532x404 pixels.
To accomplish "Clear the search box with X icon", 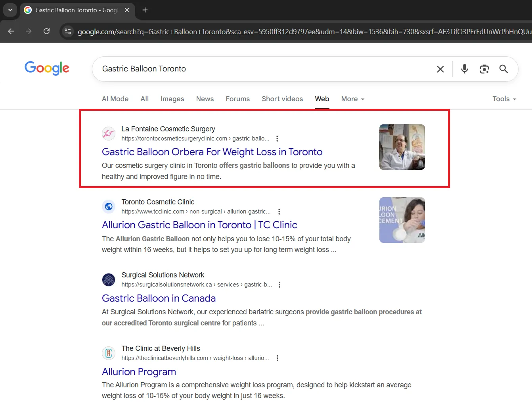I will [440, 69].
